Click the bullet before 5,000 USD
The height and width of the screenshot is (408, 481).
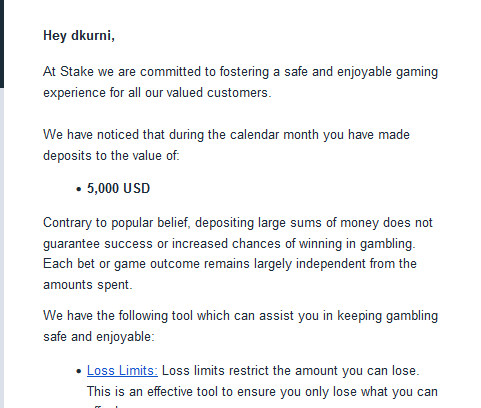pos(79,189)
